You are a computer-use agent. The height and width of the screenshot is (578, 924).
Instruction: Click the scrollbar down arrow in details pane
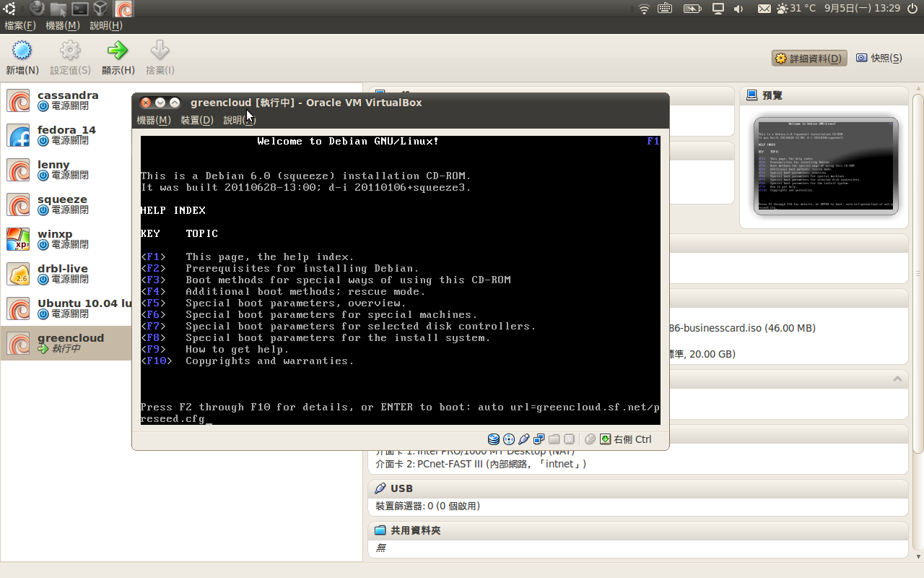(x=918, y=557)
